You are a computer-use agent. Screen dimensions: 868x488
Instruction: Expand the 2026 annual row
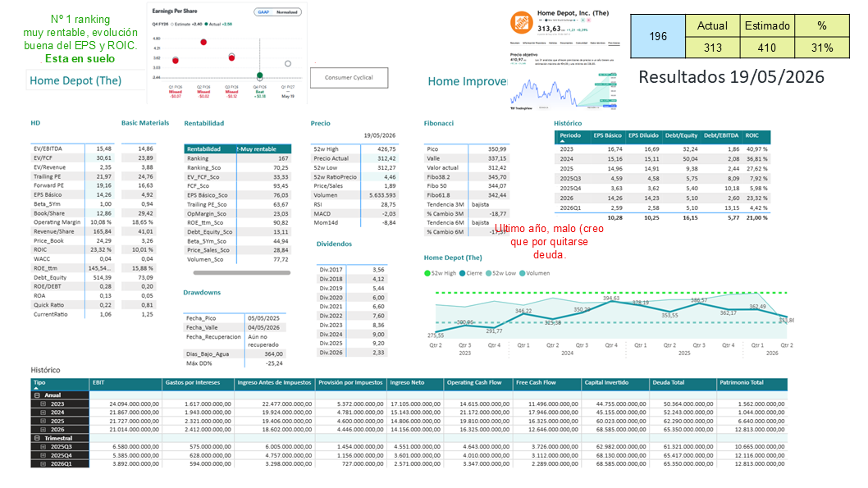(43, 429)
